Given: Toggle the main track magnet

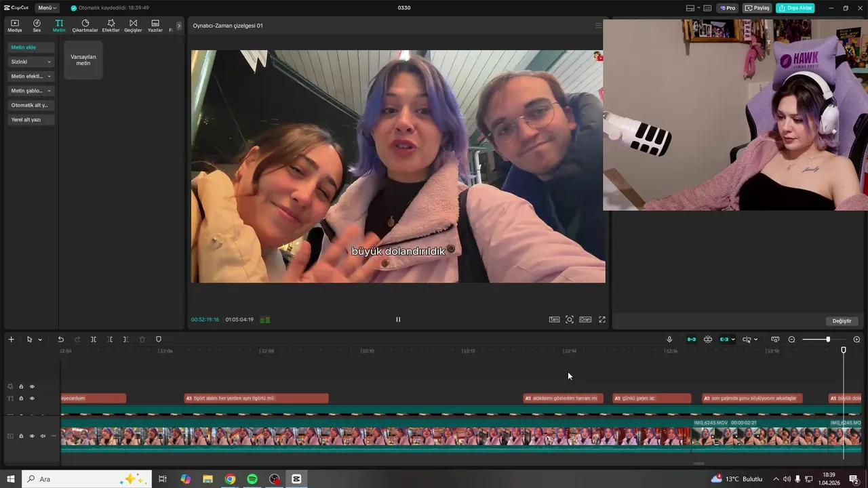Looking at the screenshot, I should 692,339.
